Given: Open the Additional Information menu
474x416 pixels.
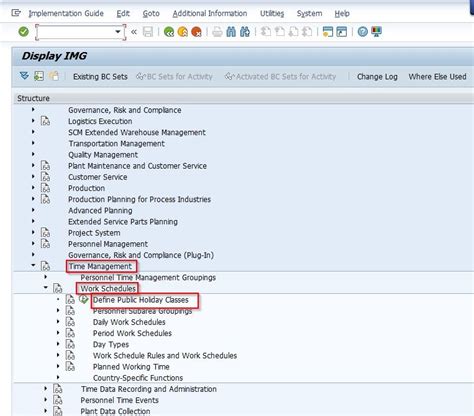Looking at the screenshot, I should (x=210, y=13).
